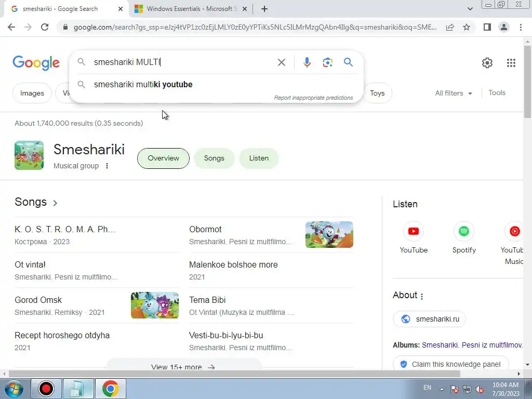Open the song Malenkoe bolshoe more
Screen dimensions: 532x399
tap(233, 264)
